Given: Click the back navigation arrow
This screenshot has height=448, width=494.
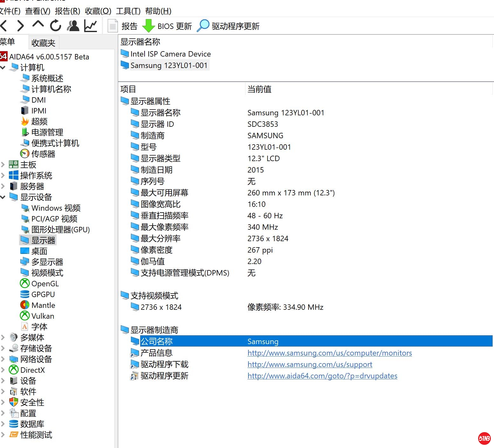Looking at the screenshot, I should (x=4, y=25).
